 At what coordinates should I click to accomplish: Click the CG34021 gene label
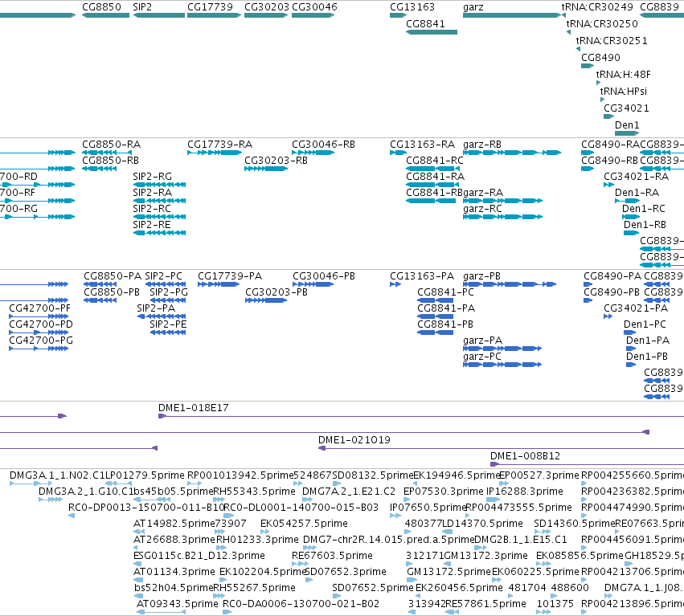[x=626, y=108]
